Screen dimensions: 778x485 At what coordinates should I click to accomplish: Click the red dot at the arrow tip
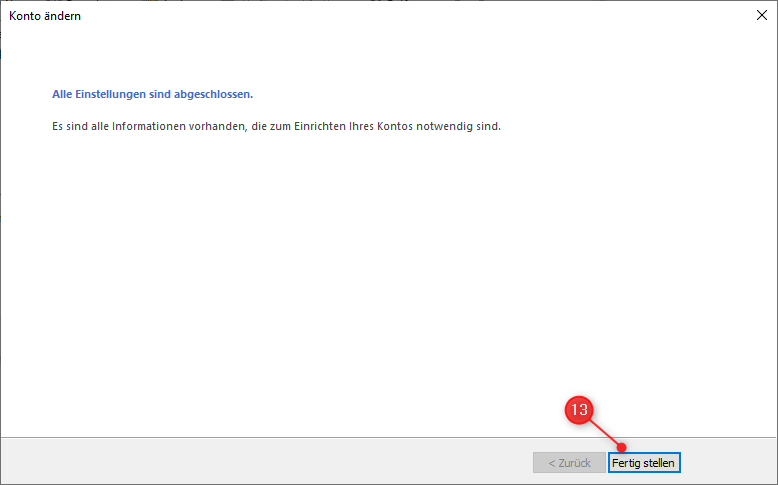622,447
